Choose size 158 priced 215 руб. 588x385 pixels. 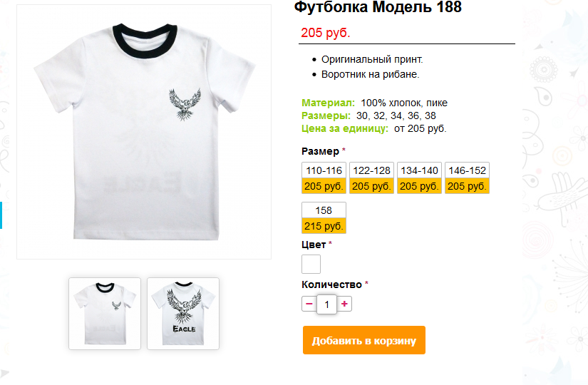324,217
